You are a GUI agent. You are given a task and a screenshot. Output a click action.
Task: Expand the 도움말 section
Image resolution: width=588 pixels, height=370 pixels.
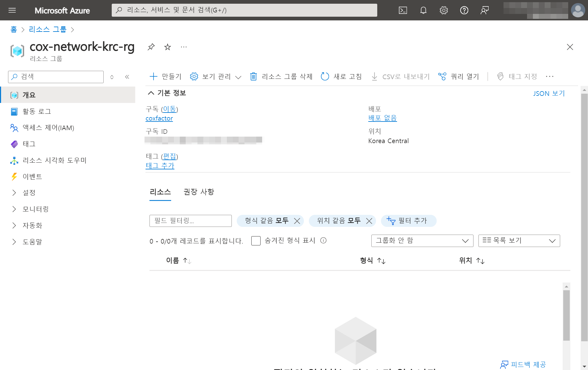pyautogui.click(x=68, y=242)
